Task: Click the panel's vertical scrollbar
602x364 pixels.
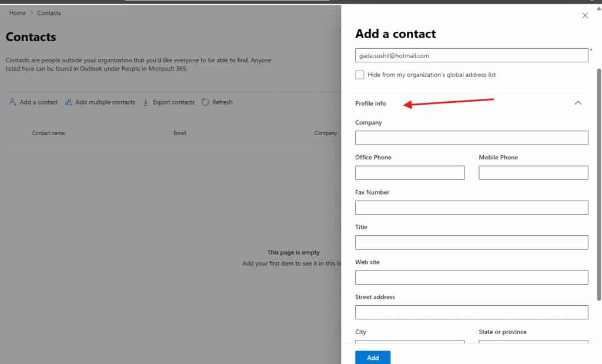Action: point(598,176)
